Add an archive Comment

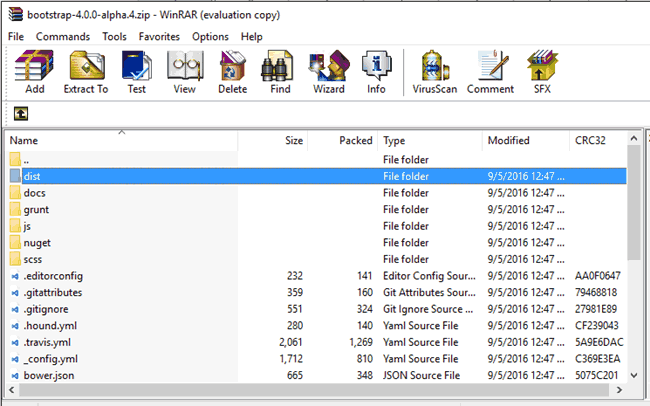pos(490,72)
